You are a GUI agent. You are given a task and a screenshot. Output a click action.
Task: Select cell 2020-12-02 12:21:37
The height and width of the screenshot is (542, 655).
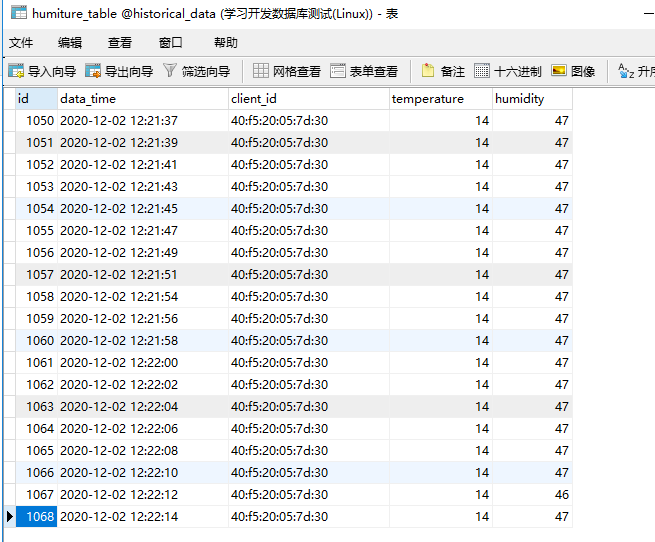tap(143, 121)
